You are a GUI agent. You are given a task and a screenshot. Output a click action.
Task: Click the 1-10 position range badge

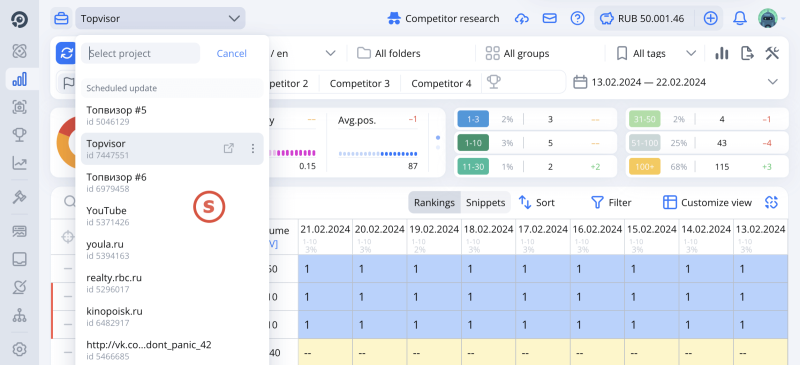(x=473, y=143)
